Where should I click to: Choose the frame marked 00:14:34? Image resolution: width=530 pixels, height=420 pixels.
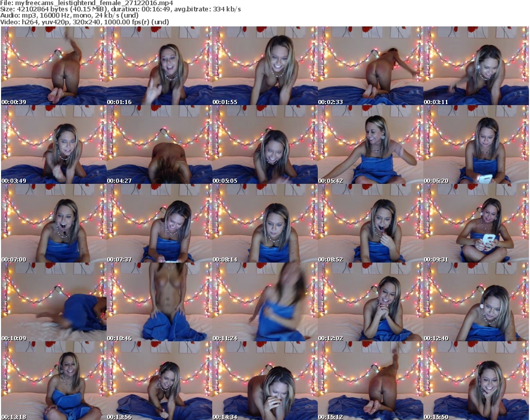point(264,381)
